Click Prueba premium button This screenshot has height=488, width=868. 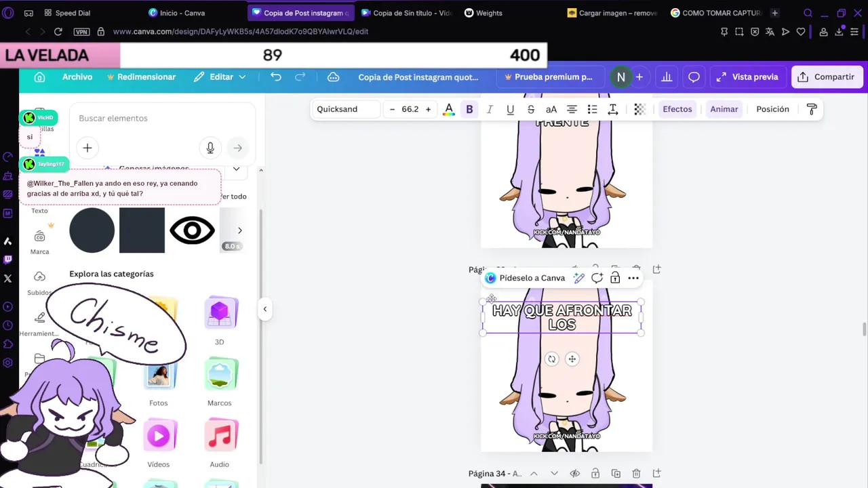click(x=549, y=77)
